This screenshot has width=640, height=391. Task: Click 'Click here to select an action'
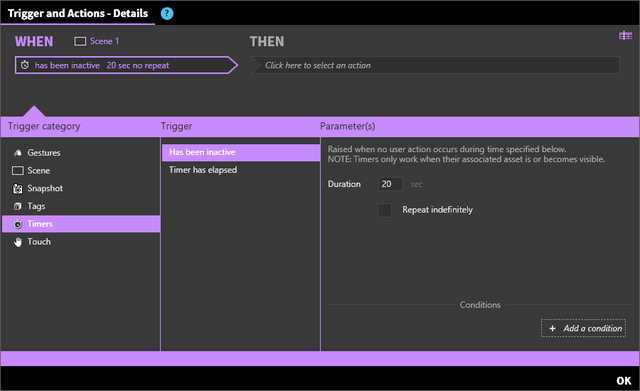coord(436,65)
